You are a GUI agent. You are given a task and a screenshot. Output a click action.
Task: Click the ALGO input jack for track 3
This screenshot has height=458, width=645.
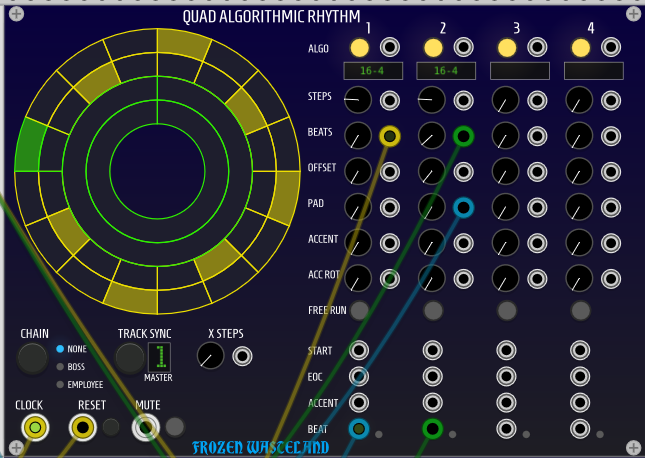(x=537, y=47)
